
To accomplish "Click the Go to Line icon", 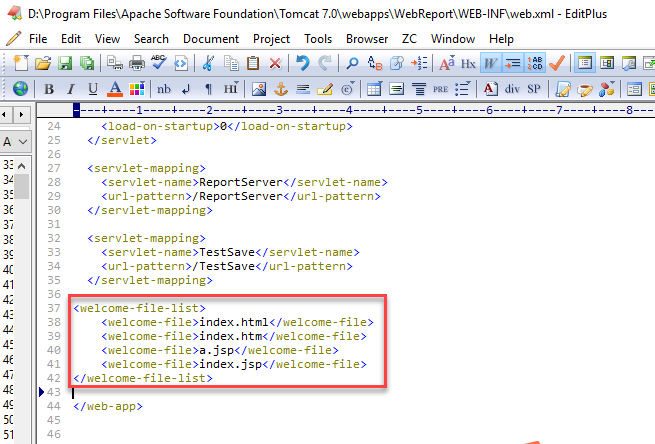I will [x=419, y=63].
